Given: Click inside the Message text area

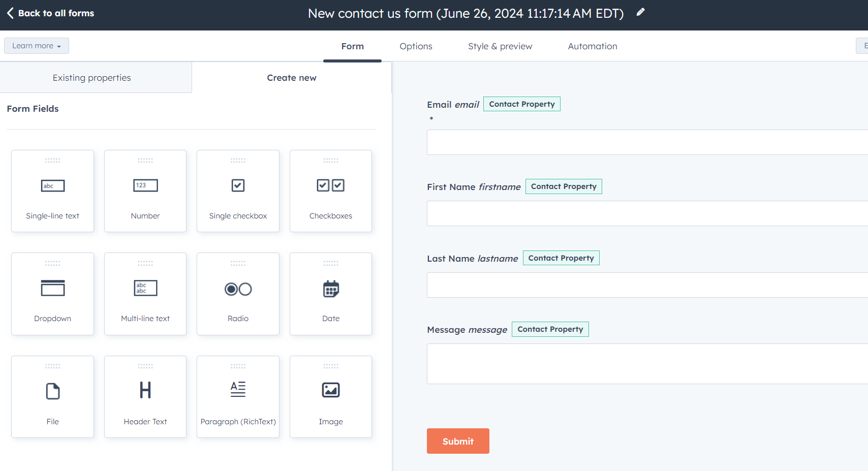Looking at the screenshot, I should (645, 363).
